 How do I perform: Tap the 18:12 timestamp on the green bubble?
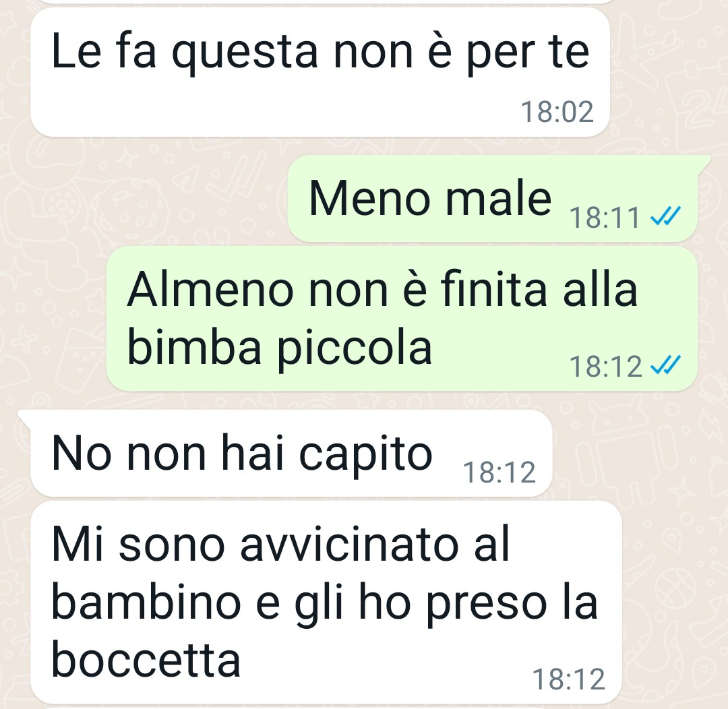tap(605, 367)
